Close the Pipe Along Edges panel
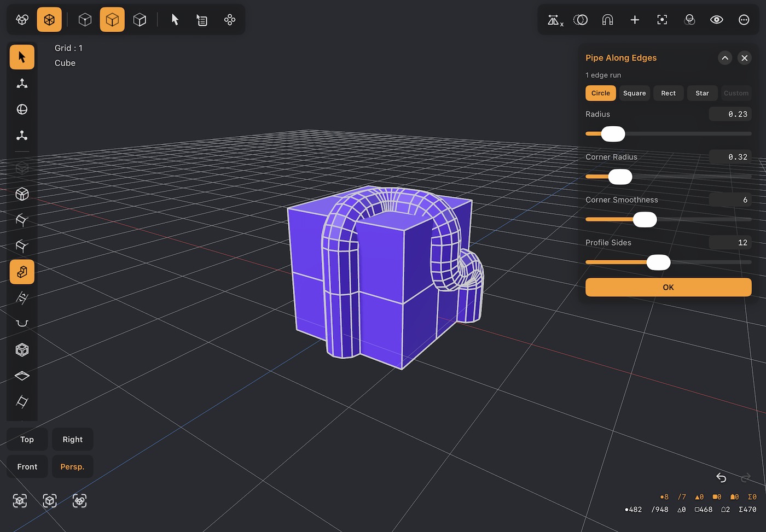The height and width of the screenshot is (532, 766). coord(745,58)
